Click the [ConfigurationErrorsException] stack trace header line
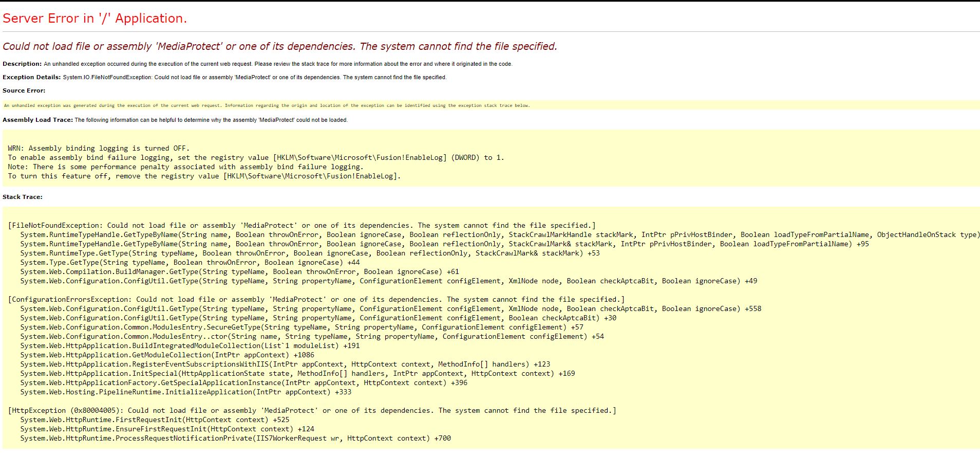This screenshot has height=456, width=980. [x=316, y=299]
